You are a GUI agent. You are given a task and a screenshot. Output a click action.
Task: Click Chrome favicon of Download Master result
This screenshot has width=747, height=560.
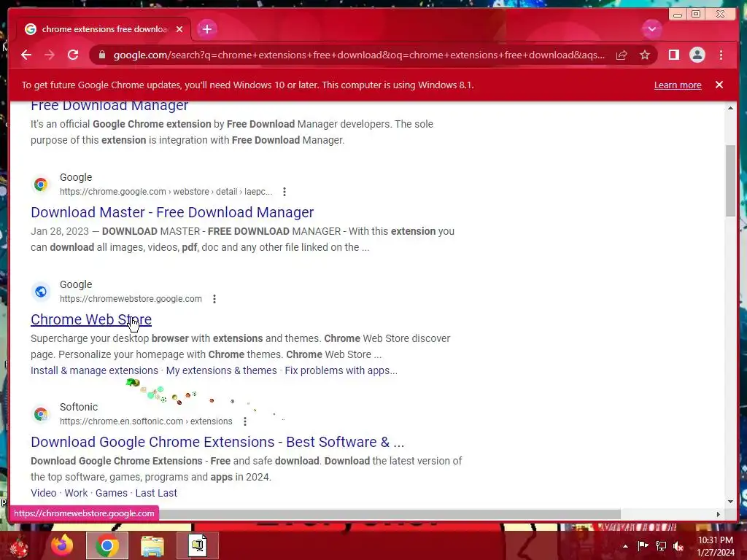point(41,184)
